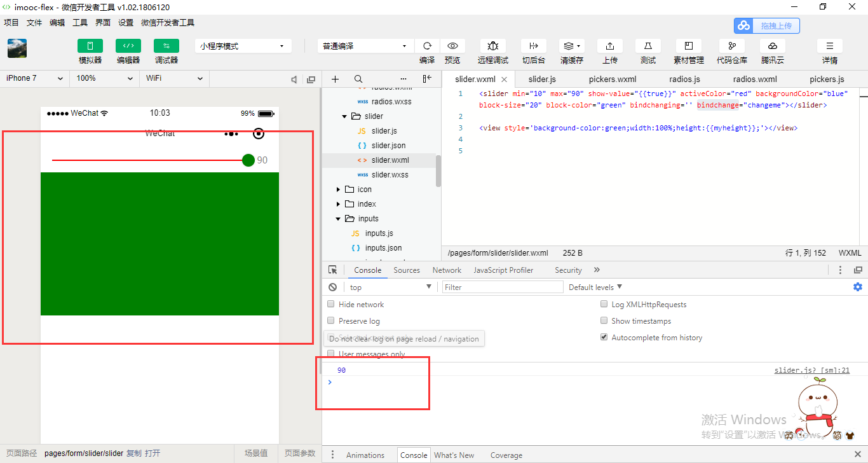Expand the index folder
Viewport: 868px width, 463px height.
coord(339,204)
